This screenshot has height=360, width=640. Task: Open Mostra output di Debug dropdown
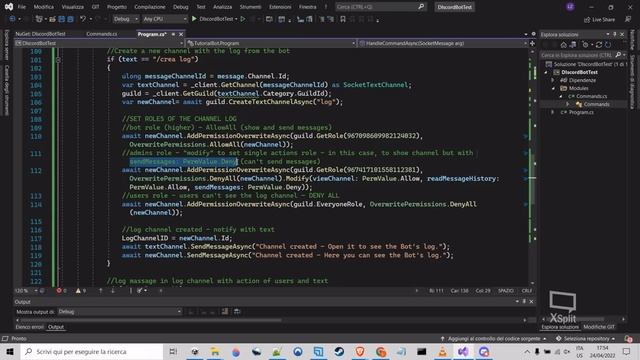tap(120, 311)
